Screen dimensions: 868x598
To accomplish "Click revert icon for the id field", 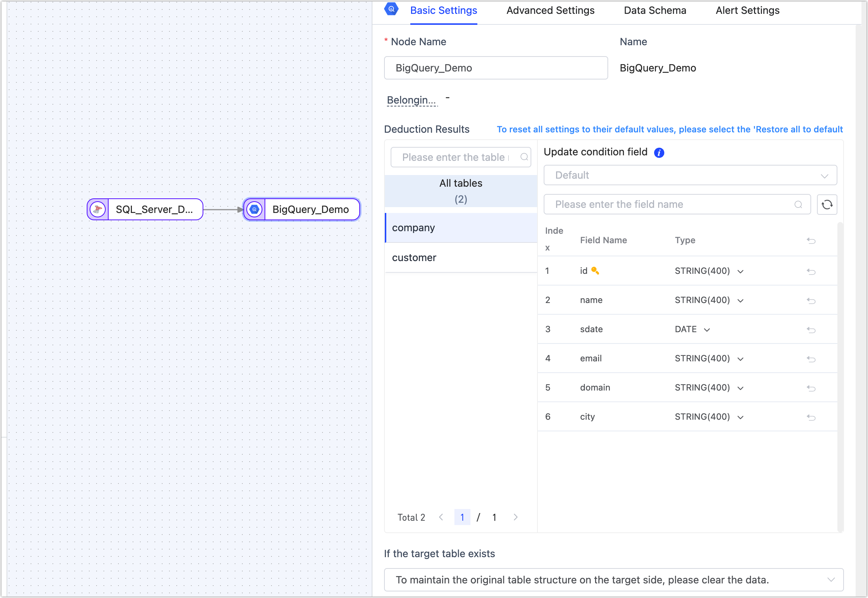I will point(811,271).
